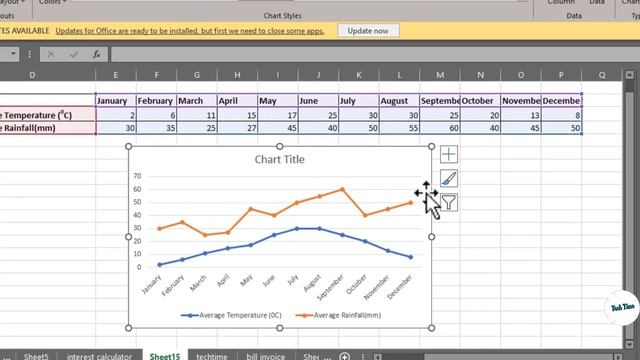Open the Chart Styles paintbrush button
Image resolution: width=640 pixels, height=360 pixels.
[x=449, y=178]
